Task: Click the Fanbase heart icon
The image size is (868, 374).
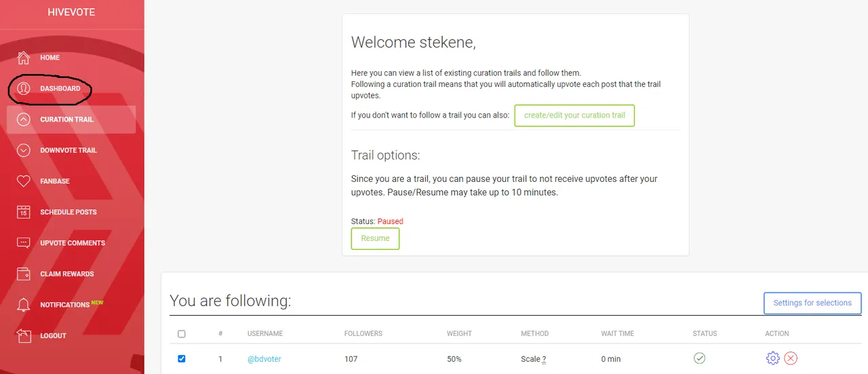Action: (24, 181)
